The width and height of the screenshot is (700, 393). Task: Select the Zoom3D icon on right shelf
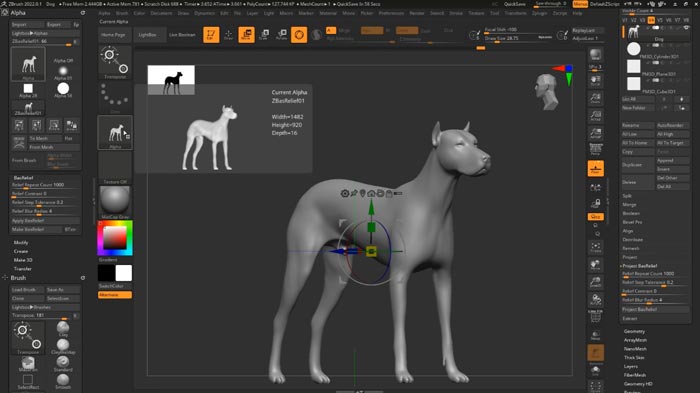(x=595, y=282)
